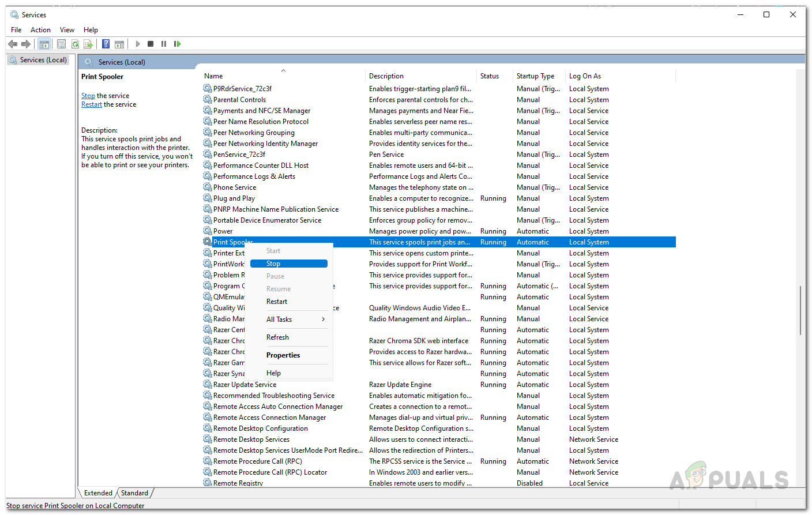Viewport: 812px width, 515px height.
Task: Sort services by the Name column header
Action: coord(213,76)
